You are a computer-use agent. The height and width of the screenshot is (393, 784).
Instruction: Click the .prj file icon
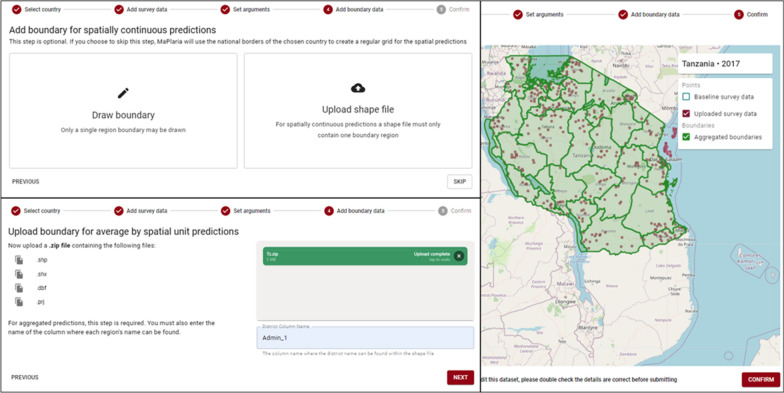pyautogui.click(x=19, y=302)
